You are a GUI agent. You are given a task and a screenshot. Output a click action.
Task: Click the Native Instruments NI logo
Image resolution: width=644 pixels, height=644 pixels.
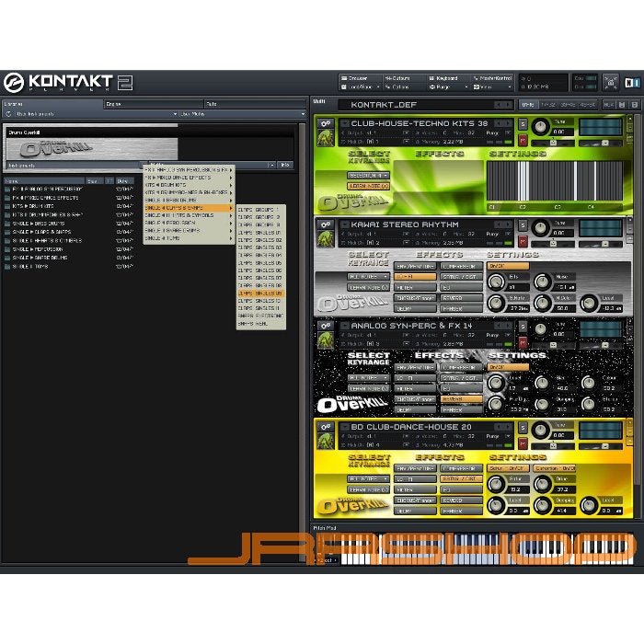(x=632, y=83)
